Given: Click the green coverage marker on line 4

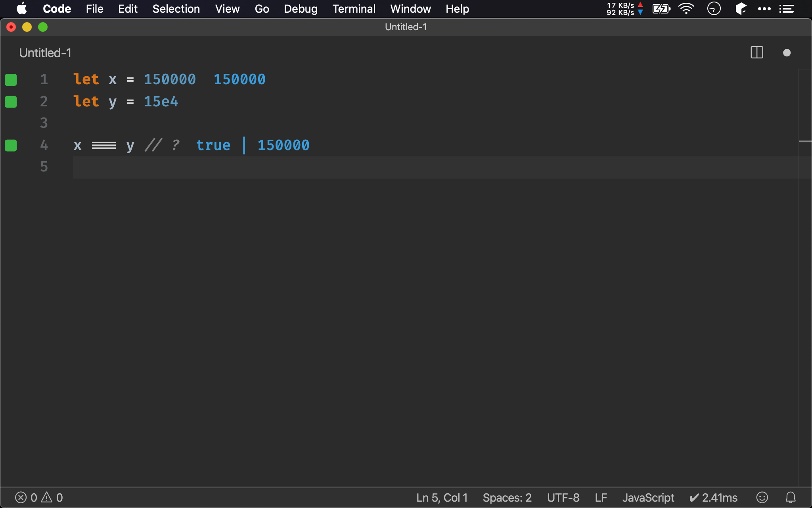Looking at the screenshot, I should (x=11, y=146).
